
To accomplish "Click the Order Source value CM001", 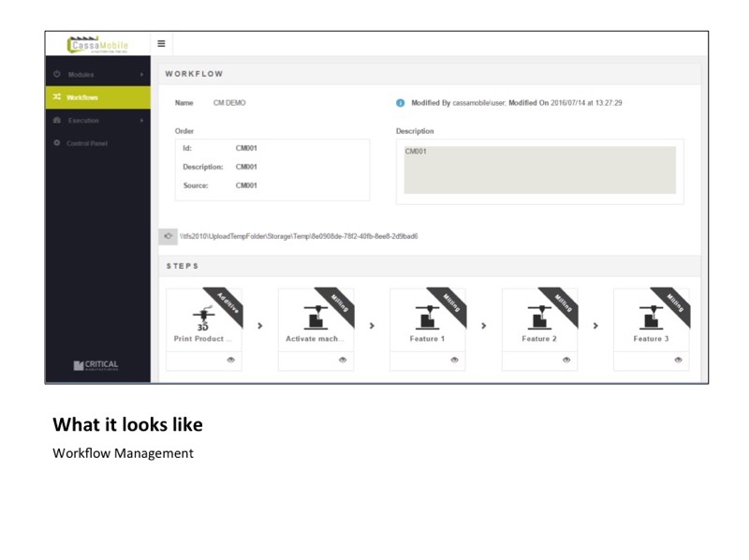I will [246, 185].
